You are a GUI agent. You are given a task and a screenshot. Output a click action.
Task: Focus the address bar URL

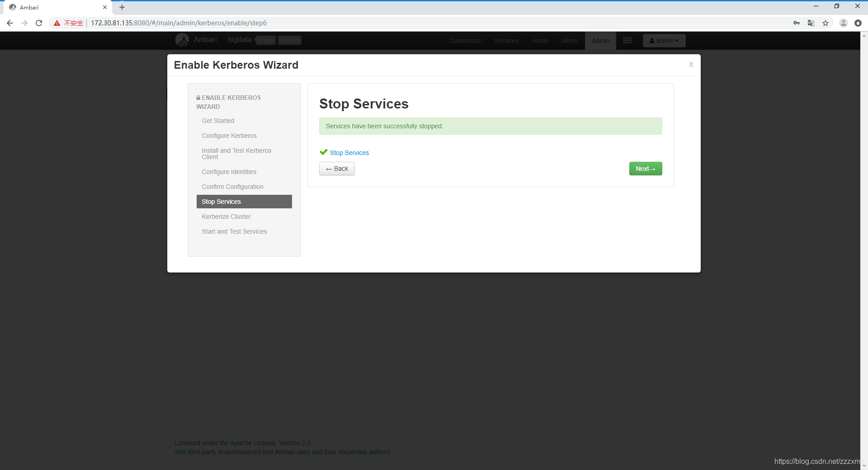pyautogui.click(x=179, y=23)
